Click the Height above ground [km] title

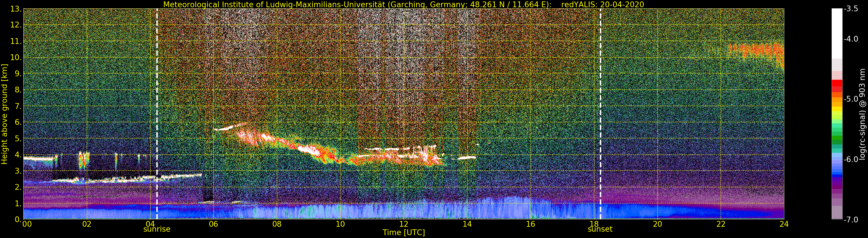point(4,114)
